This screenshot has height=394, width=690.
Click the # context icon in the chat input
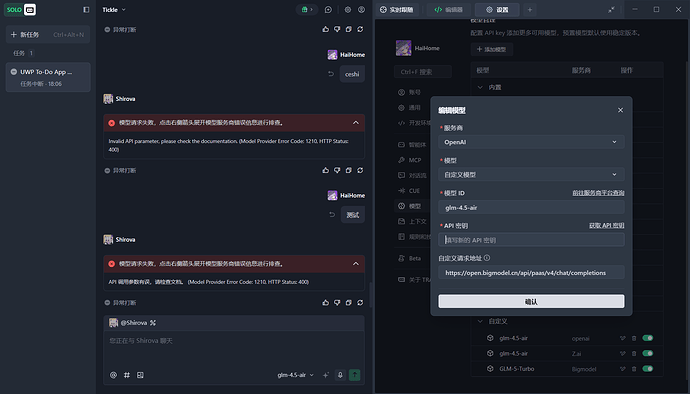127,375
